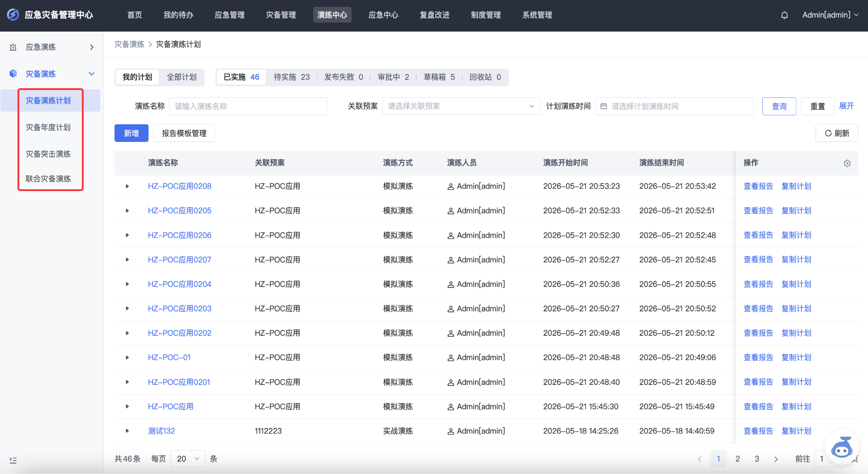868x474 pixels.
Task: Open the 灾备管理 top menu
Action: point(281,15)
